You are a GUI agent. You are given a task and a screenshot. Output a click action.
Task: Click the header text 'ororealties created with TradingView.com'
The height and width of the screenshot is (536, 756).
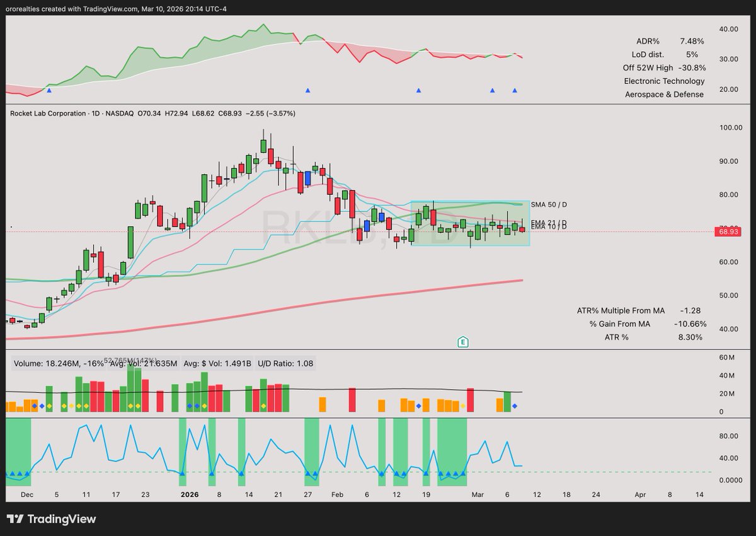72,8
